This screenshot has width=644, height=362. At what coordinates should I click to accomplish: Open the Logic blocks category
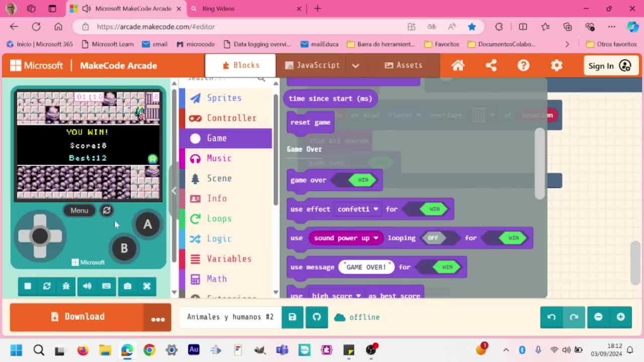225,239
